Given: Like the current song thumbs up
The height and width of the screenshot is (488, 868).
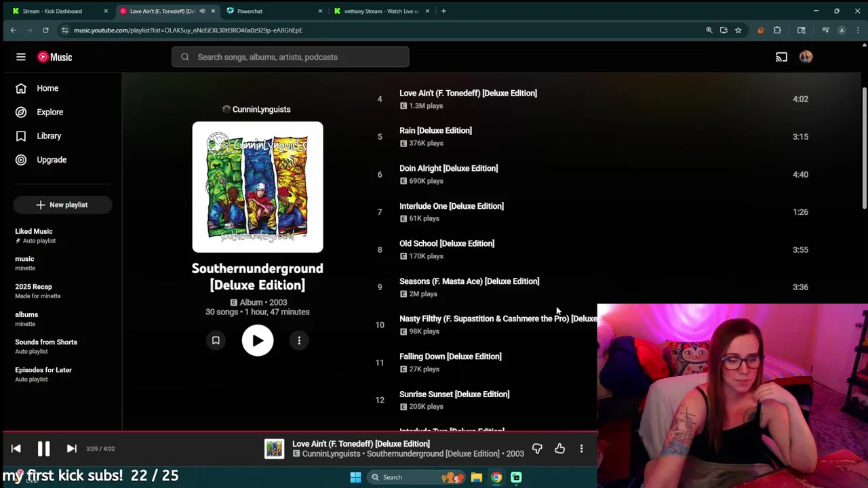Looking at the screenshot, I should click(559, 449).
